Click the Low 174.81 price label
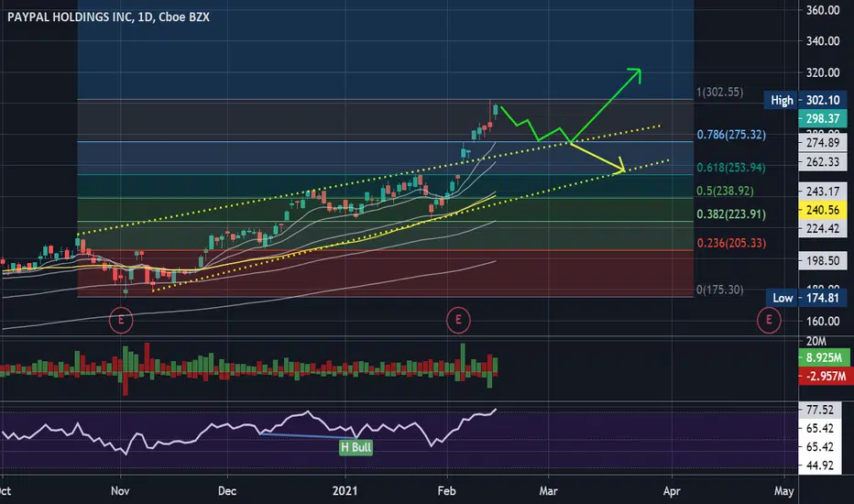The image size is (854, 504). 806,298
